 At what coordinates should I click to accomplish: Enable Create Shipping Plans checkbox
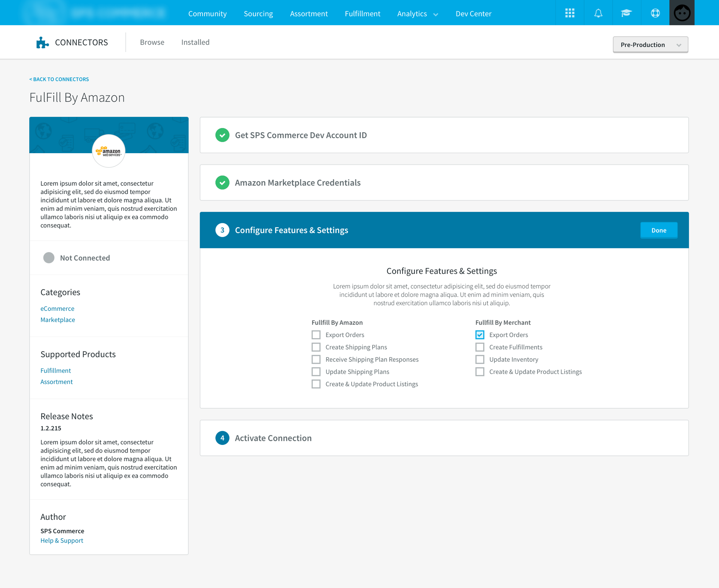tap(316, 347)
